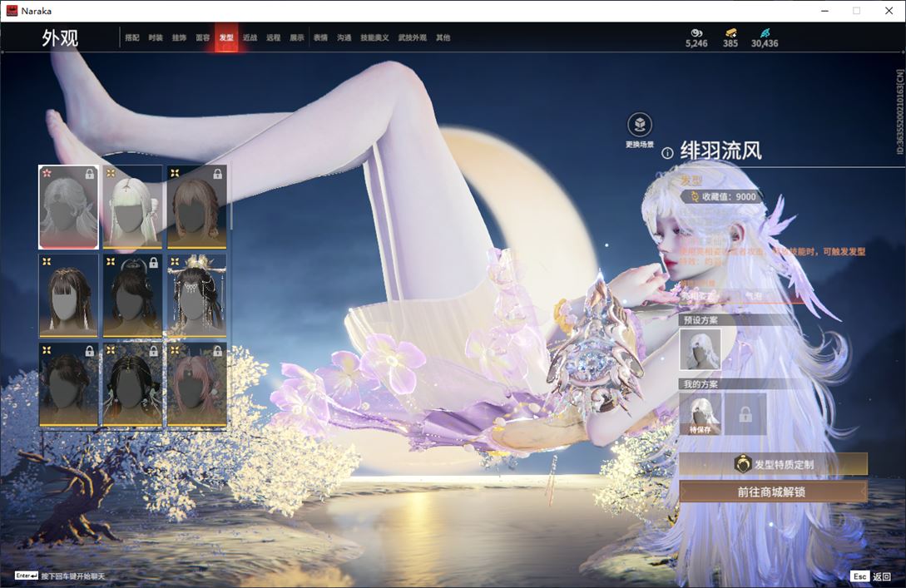Click the 外观 page title

pyautogui.click(x=60, y=38)
